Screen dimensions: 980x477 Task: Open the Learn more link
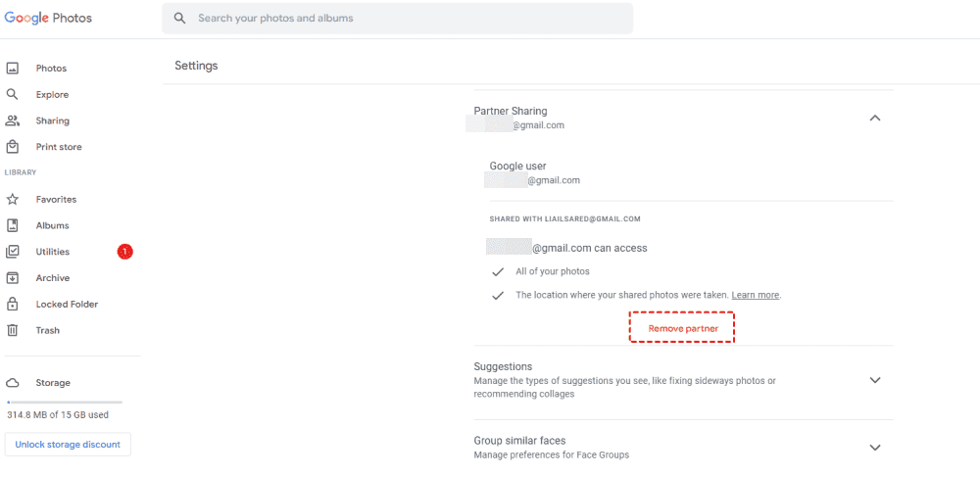756,295
